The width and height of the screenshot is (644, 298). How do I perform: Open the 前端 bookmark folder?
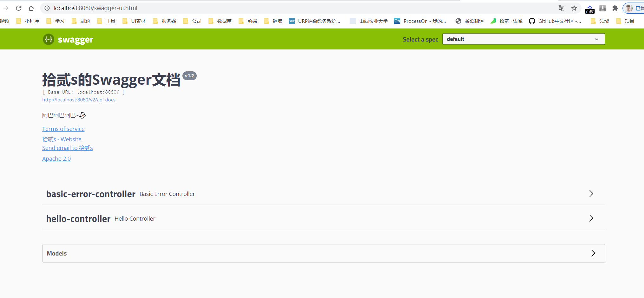[x=248, y=21]
